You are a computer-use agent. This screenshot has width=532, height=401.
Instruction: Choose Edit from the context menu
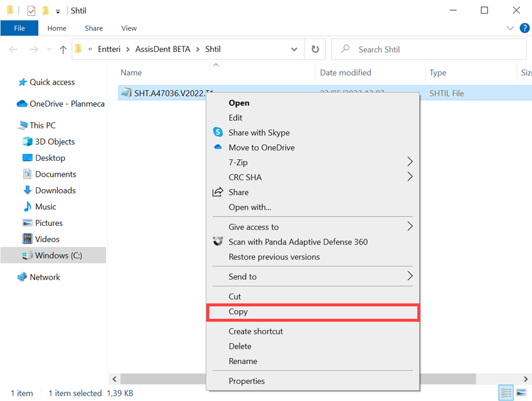point(313,118)
